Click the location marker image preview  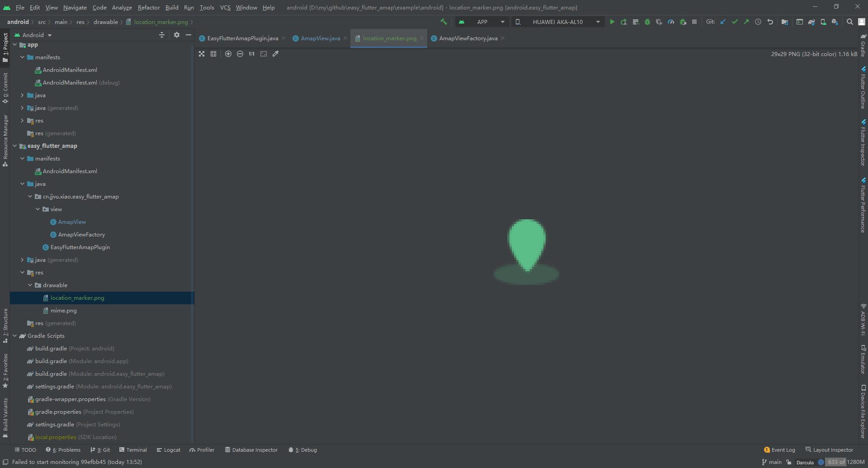(x=526, y=252)
